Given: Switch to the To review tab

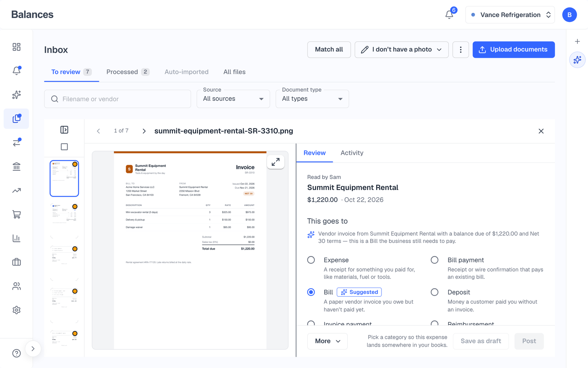Looking at the screenshot, I should point(71,72).
